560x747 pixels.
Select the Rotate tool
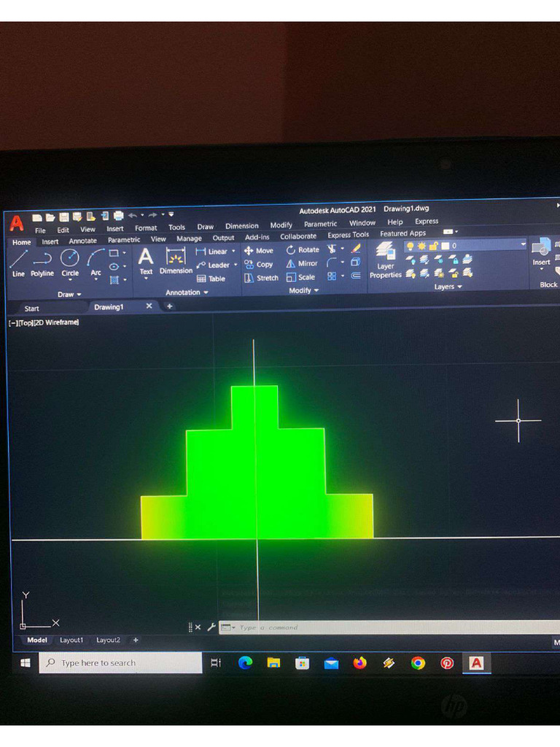[303, 249]
